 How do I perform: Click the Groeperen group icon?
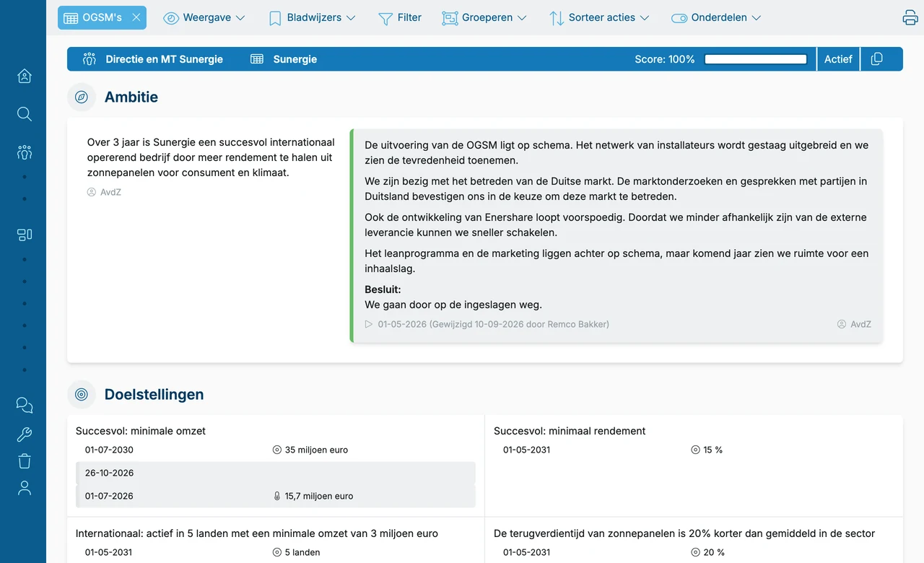pos(450,18)
